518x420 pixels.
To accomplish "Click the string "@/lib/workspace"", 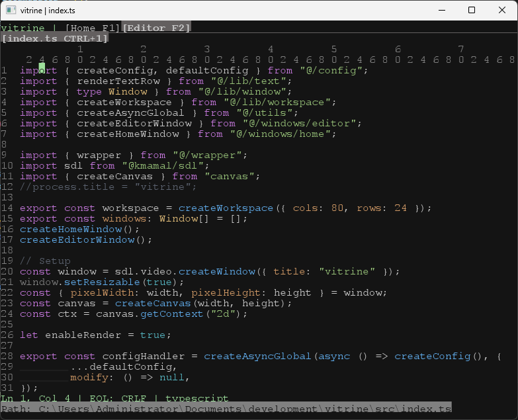I will [277, 102].
